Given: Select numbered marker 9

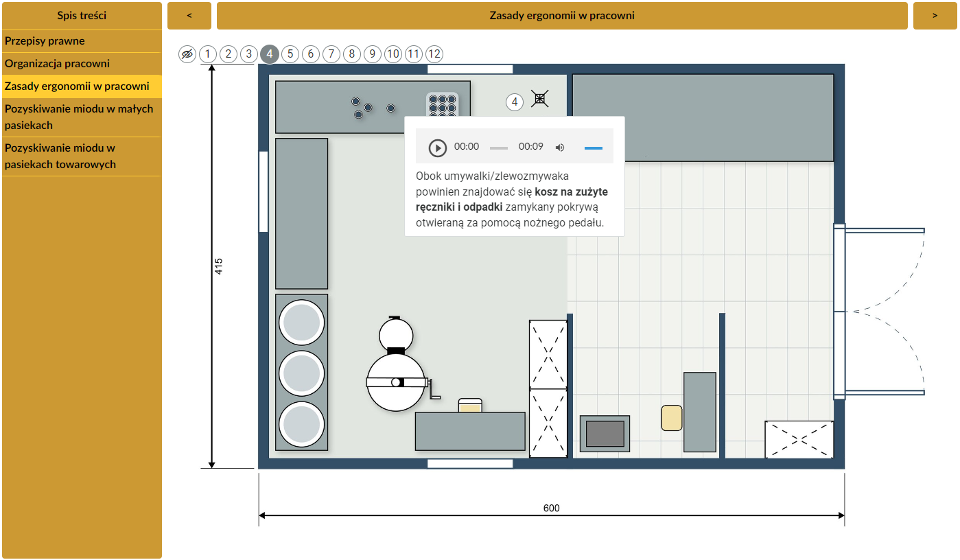Looking at the screenshot, I should pyautogui.click(x=373, y=54).
